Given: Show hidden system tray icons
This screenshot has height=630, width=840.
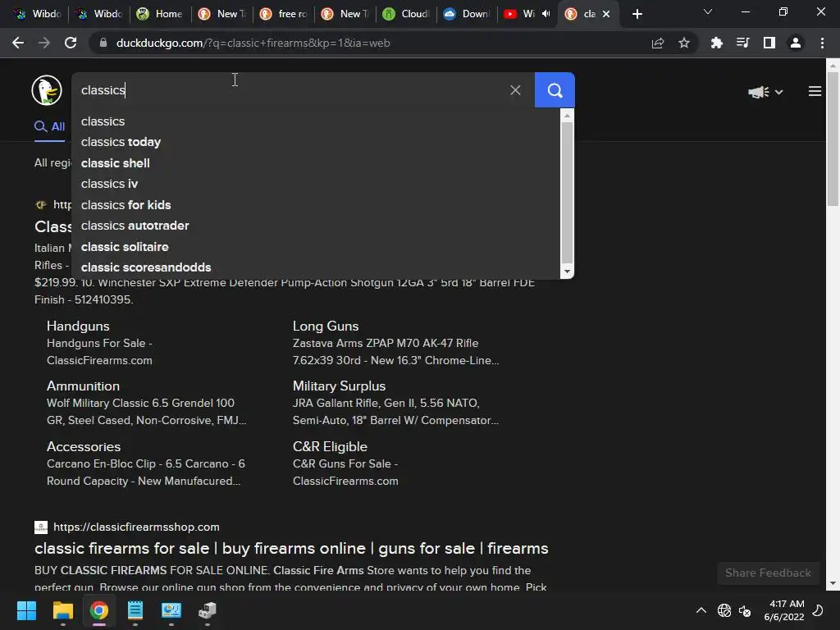Looking at the screenshot, I should click(701, 610).
